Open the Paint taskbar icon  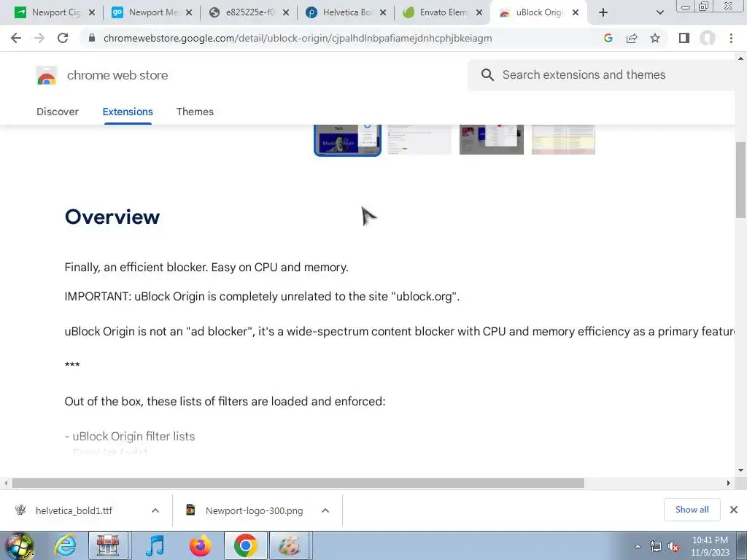pos(290,545)
